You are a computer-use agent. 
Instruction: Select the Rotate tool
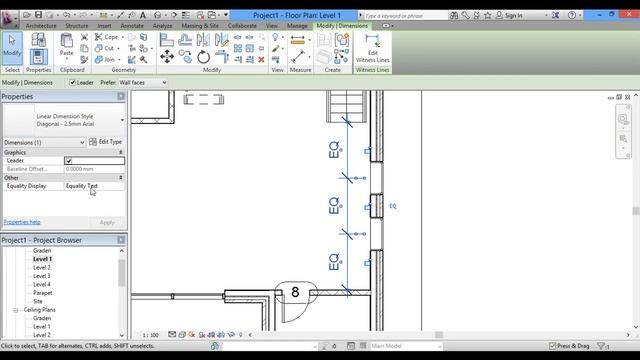tap(203, 57)
